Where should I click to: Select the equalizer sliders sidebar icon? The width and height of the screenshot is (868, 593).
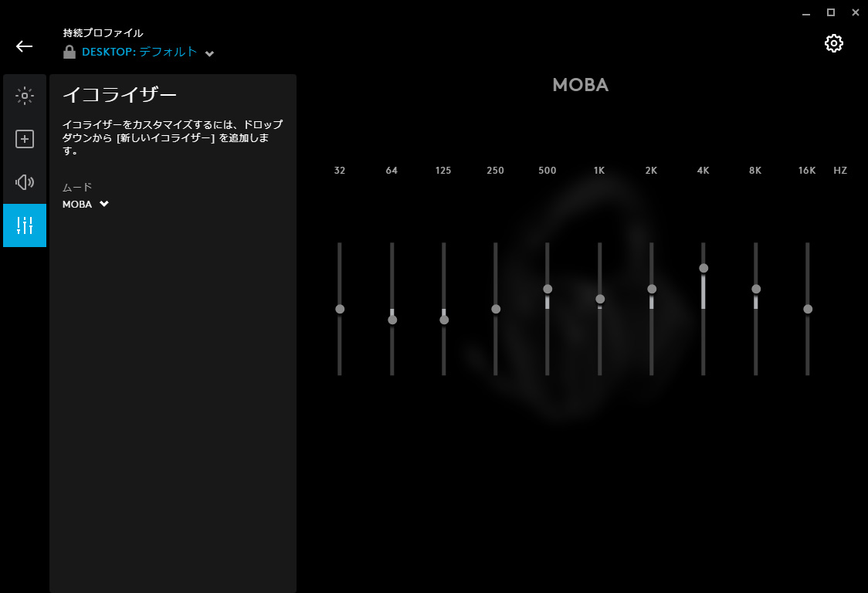tap(25, 225)
